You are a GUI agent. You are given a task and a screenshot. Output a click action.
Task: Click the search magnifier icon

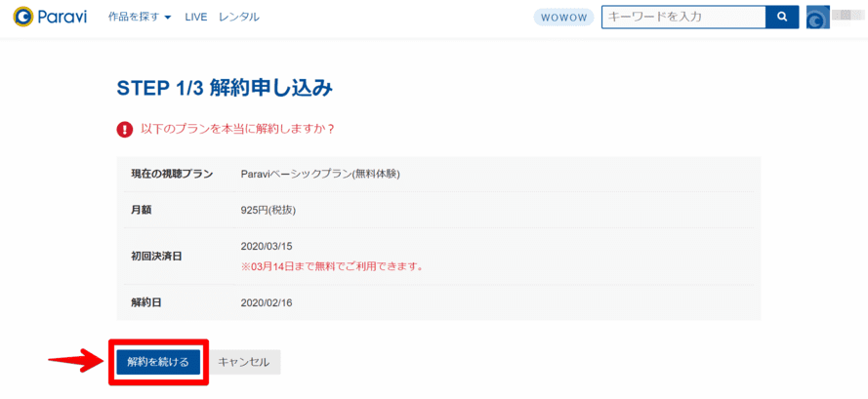(x=782, y=18)
